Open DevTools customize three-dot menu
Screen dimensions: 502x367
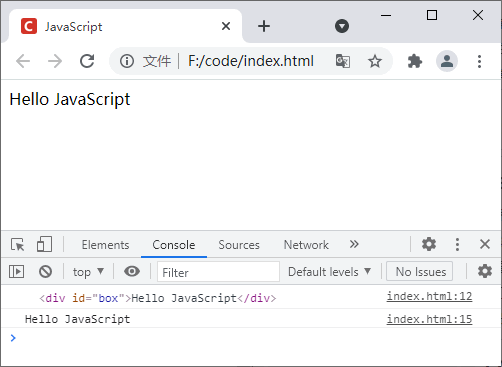pyautogui.click(x=457, y=244)
